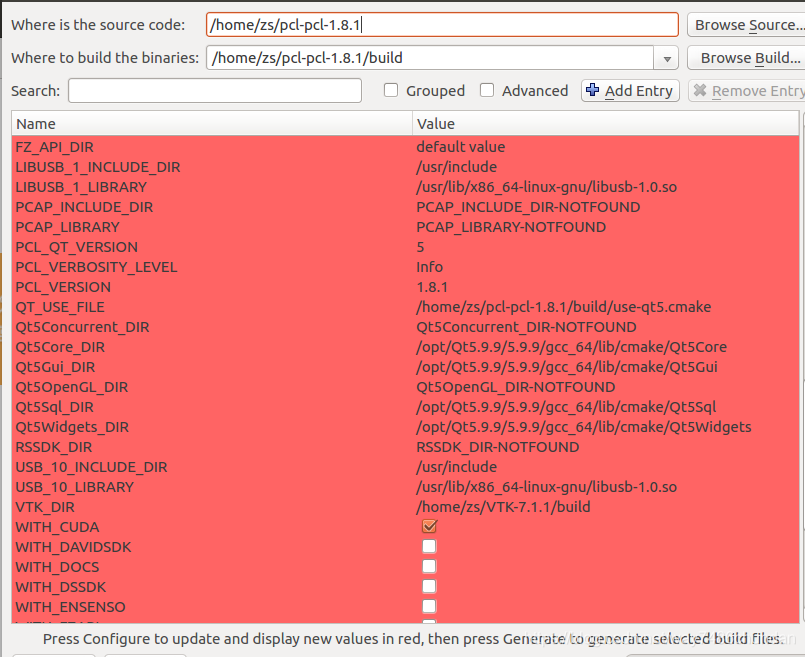Edit the Qt5OpenGL_DIR-NOTFOUND value
Screen dimensions: 805x657
[x=515, y=387]
